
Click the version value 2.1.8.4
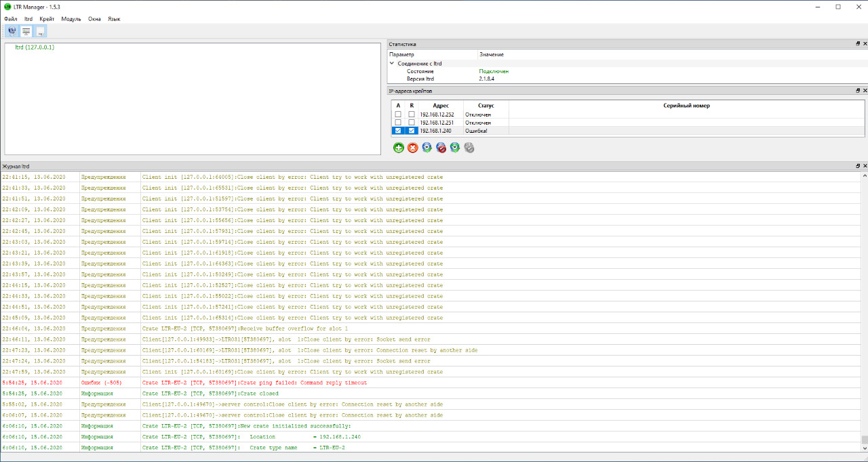tap(487, 79)
